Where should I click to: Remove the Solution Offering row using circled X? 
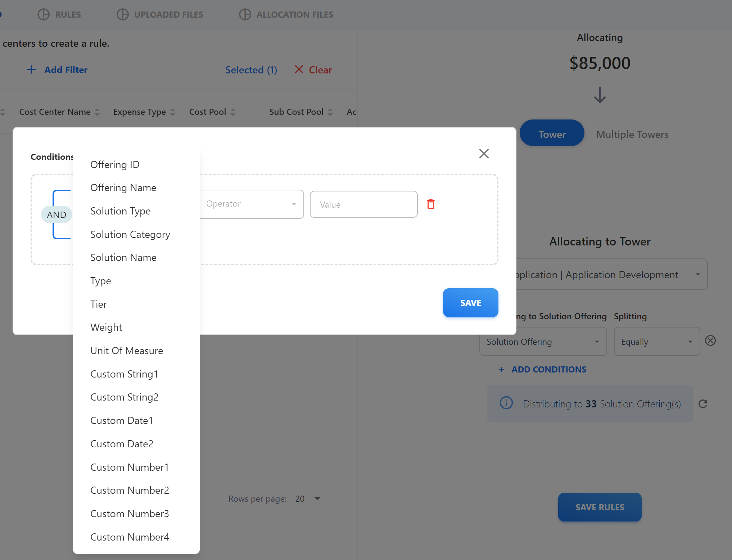pyautogui.click(x=710, y=340)
